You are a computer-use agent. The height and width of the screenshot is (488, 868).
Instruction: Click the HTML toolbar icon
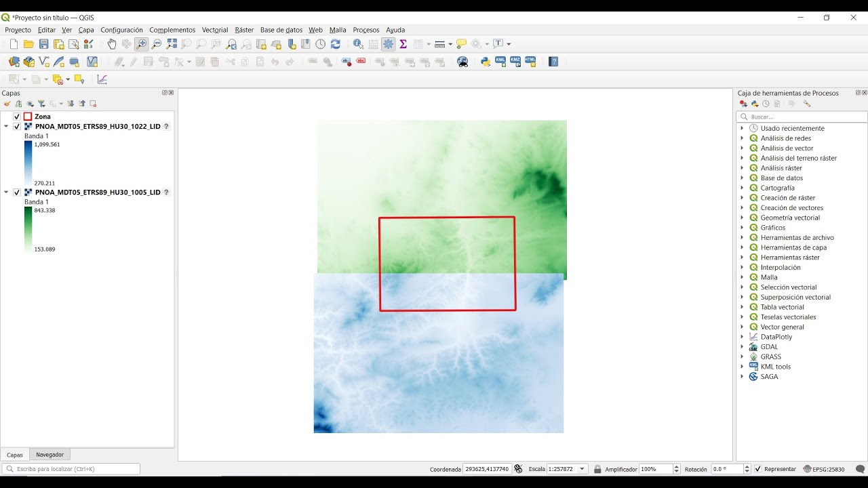[530, 62]
